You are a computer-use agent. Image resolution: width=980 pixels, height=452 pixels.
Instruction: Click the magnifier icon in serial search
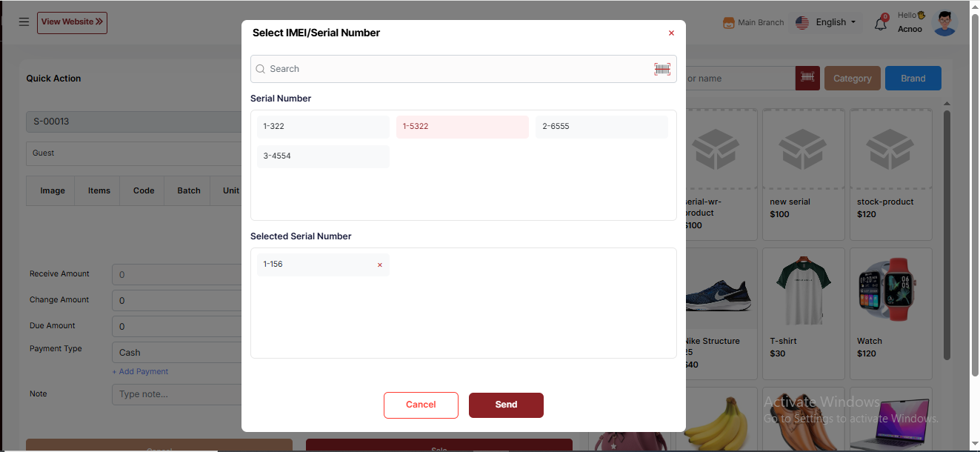tap(261, 69)
